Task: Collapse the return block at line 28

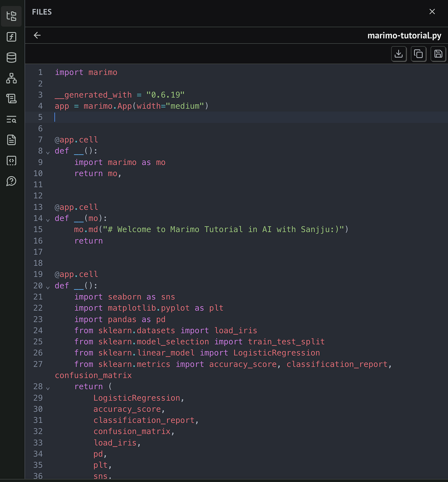Action: pos(48,388)
